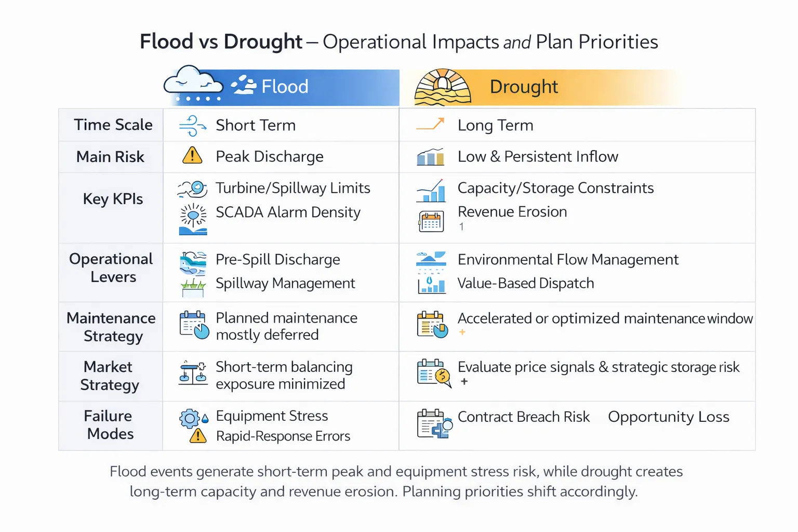Click the warning triangle beside Rapid-Response Errors
The image size is (798, 532).
[x=198, y=436]
